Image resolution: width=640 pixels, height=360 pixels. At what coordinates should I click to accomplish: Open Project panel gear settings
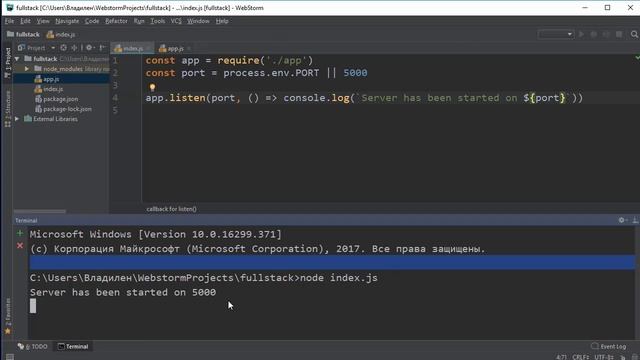click(89, 48)
